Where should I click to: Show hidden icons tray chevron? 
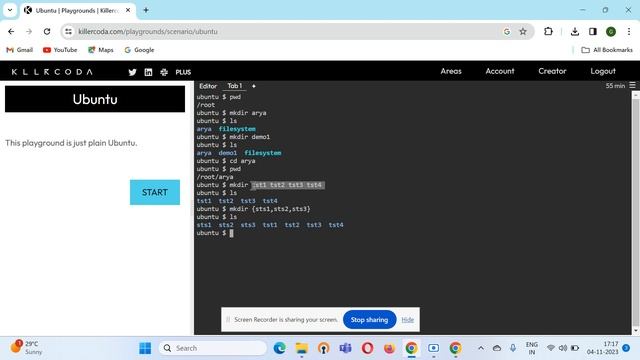pos(481,348)
